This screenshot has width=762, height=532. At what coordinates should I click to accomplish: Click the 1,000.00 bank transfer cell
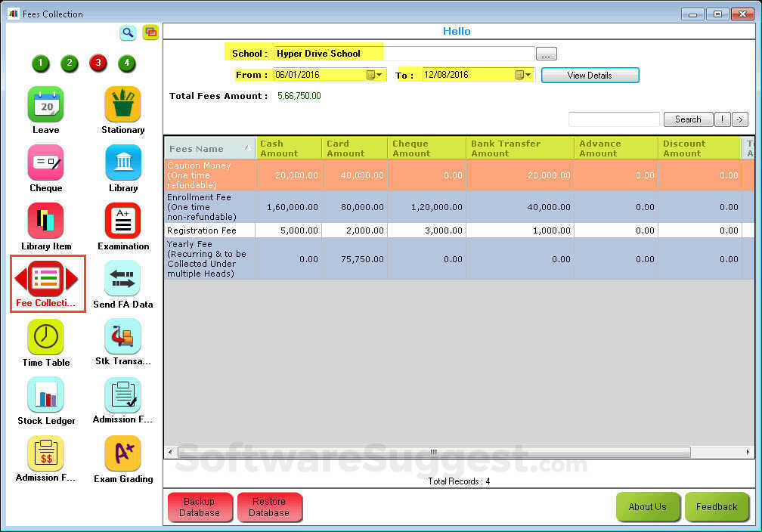tap(520, 230)
